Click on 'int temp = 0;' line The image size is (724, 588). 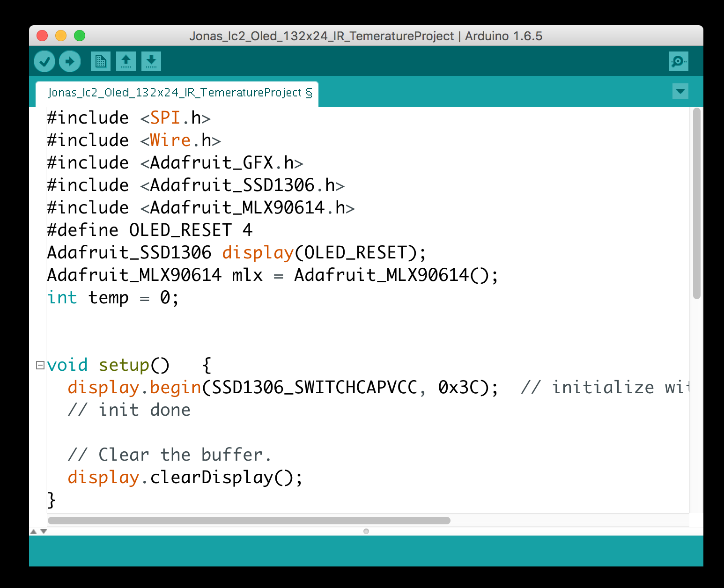[113, 298]
